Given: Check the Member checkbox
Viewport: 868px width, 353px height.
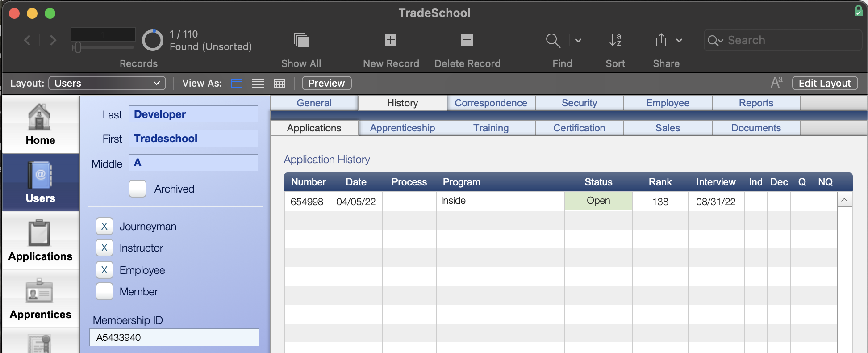Looking at the screenshot, I should (104, 291).
